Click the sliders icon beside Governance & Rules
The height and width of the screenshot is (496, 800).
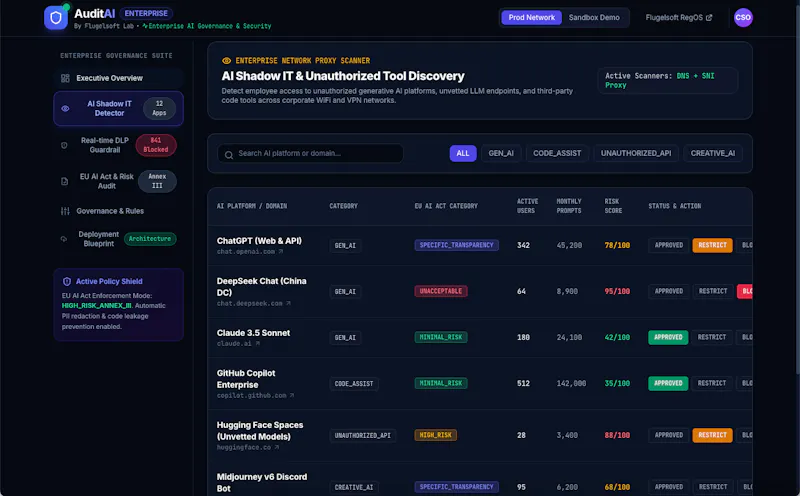click(x=65, y=211)
